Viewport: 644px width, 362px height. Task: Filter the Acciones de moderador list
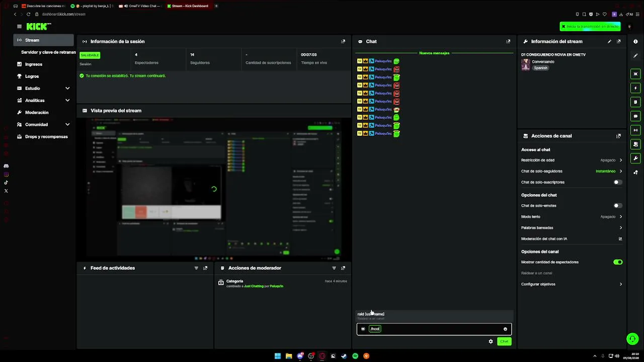pos(334,268)
